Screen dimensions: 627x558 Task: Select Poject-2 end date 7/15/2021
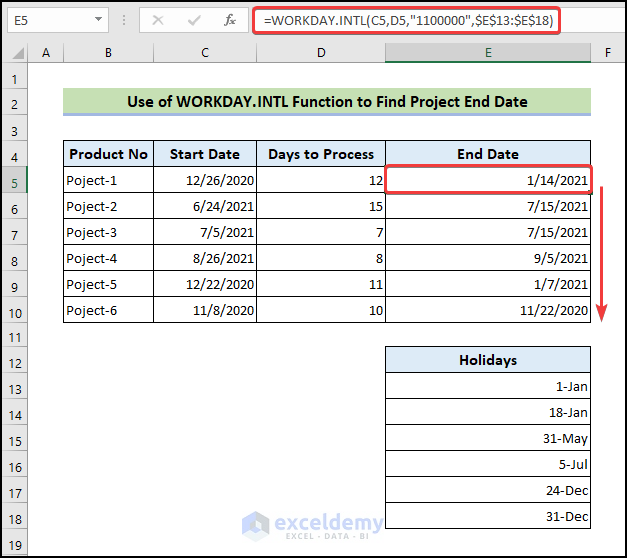click(x=488, y=206)
